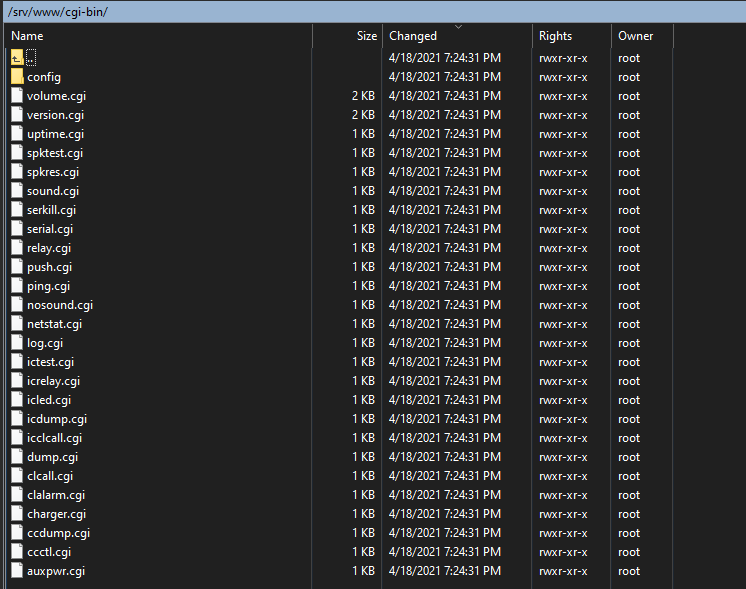Sort files by the Name column header

pyautogui.click(x=158, y=36)
